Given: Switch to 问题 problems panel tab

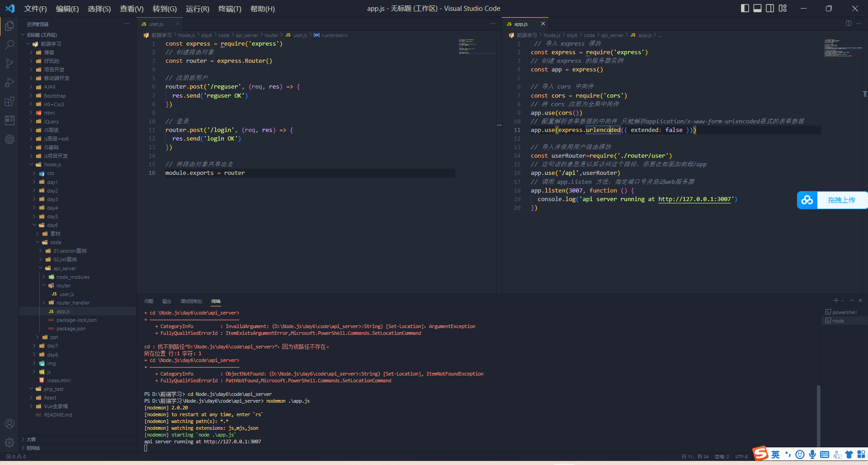Looking at the screenshot, I should [x=149, y=301].
